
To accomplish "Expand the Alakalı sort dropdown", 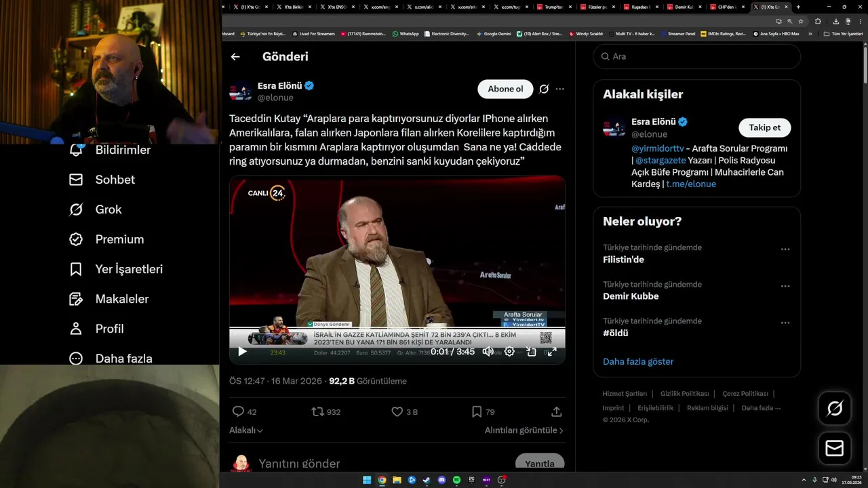I will pos(246,430).
